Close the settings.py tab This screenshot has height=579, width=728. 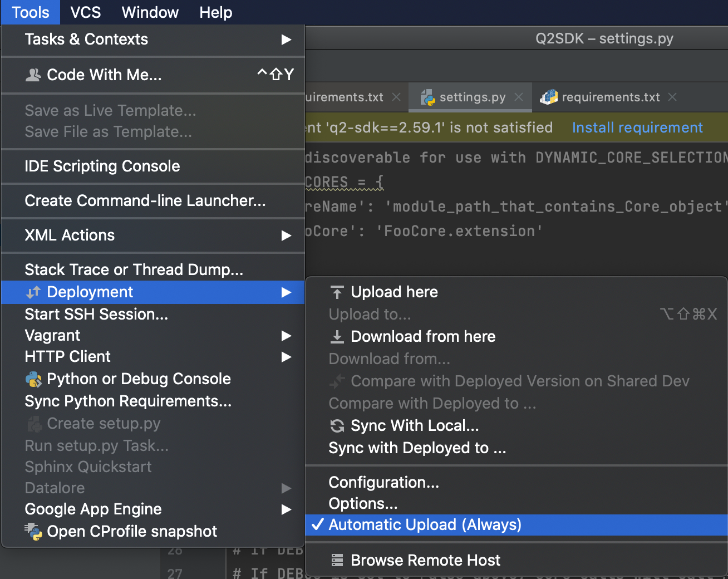point(519,97)
